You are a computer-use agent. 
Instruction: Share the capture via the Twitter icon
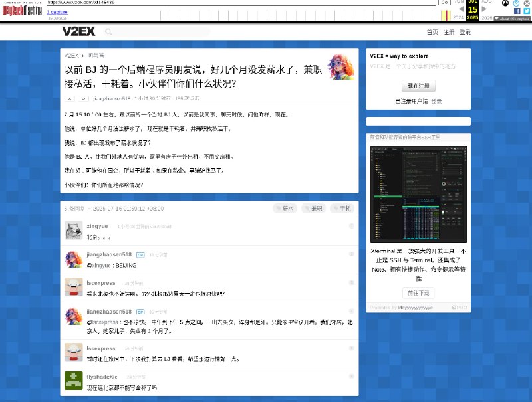pos(526,11)
